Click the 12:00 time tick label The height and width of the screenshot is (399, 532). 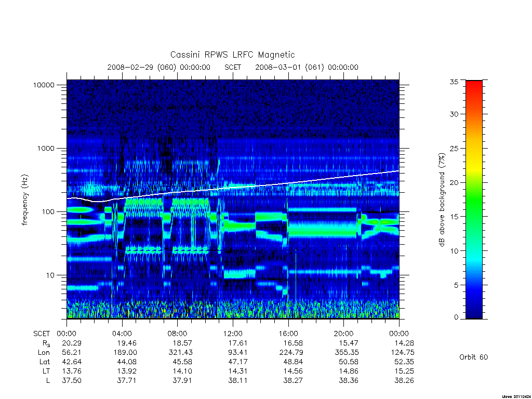(233, 334)
